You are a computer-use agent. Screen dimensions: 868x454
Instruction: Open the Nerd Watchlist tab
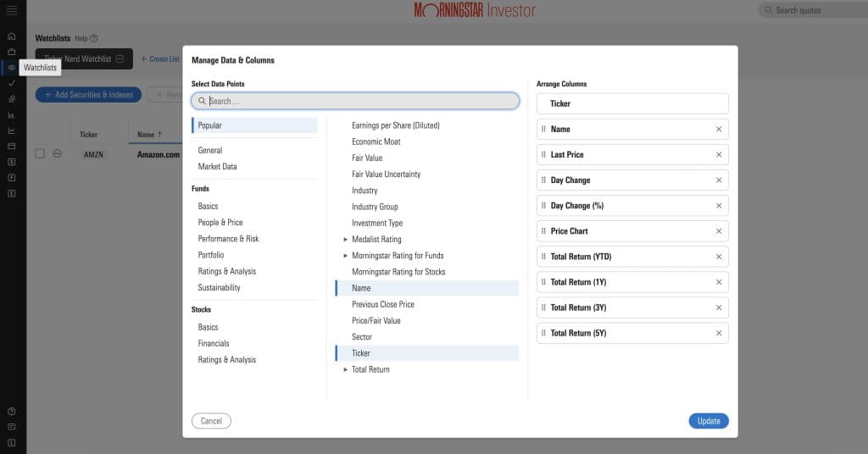click(x=84, y=58)
